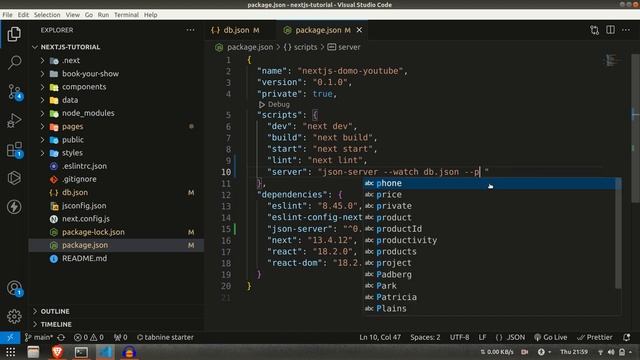Split the editor to the right
The height and width of the screenshot is (360, 640).
pyautogui.click(x=610, y=30)
